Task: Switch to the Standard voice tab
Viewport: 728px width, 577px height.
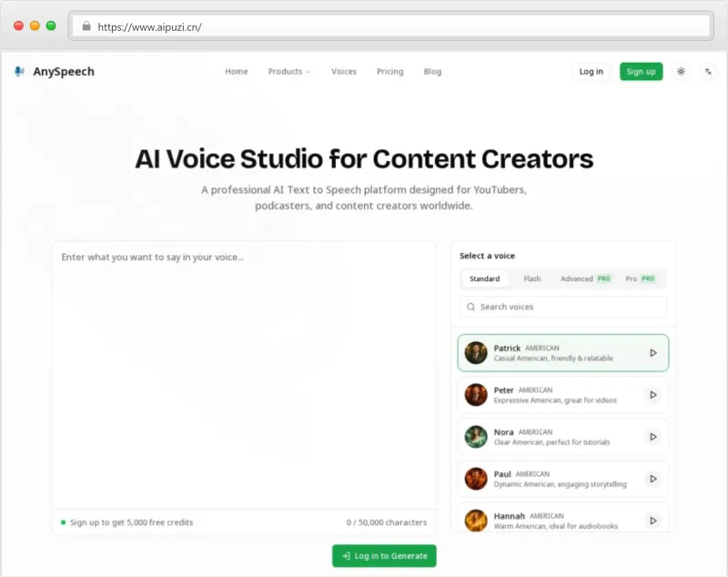Action: click(x=484, y=278)
